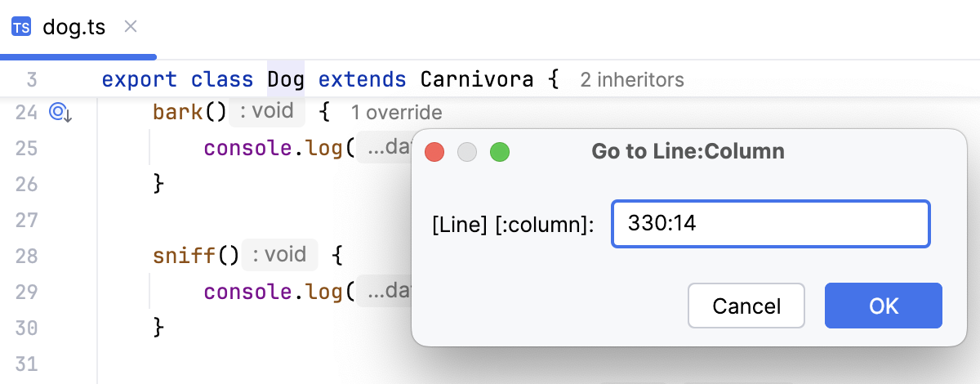Click the TypeScript file icon on dog.ts tab
Image resolution: width=980 pixels, height=384 pixels.
pyautogui.click(x=21, y=27)
